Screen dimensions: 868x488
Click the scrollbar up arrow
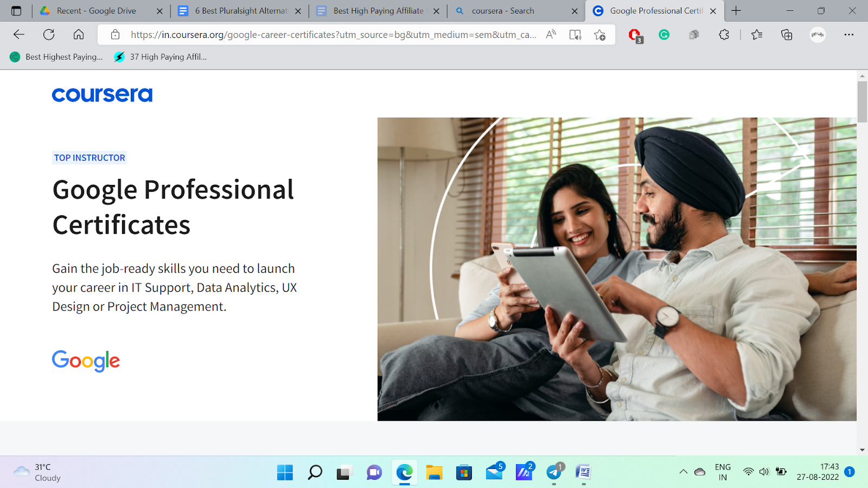point(862,75)
